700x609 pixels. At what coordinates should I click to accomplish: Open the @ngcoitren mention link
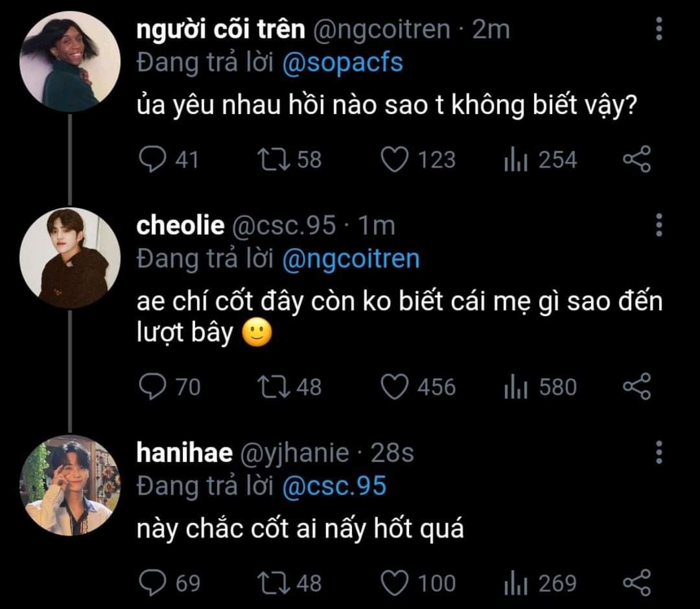coord(351,259)
